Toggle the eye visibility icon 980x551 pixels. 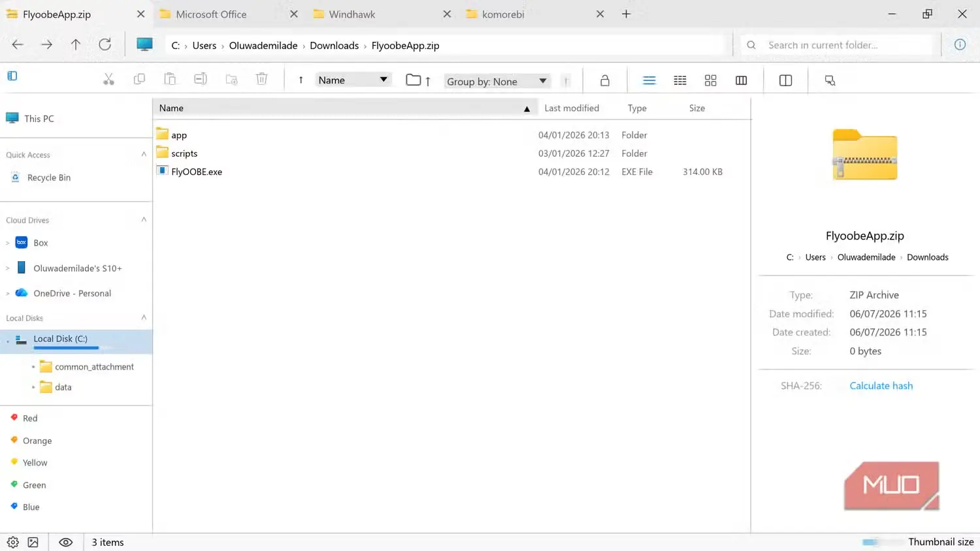tap(66, 542)
